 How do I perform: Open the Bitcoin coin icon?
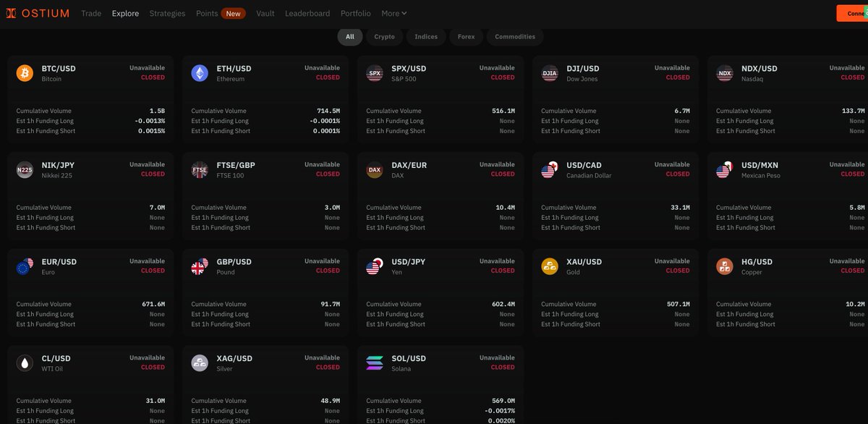tap(25, 73)
